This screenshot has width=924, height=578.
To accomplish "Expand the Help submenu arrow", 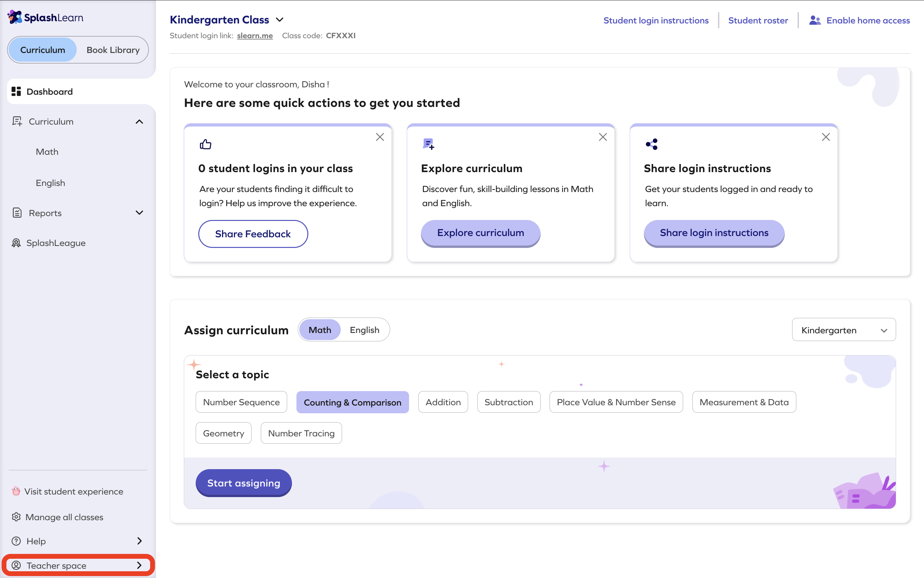I will coord(139,541).
